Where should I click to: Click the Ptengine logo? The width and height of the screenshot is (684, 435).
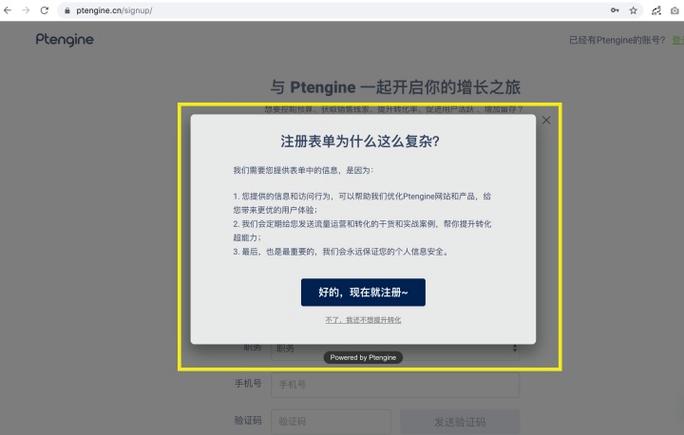pyautogui.click(x=65, y=40)
